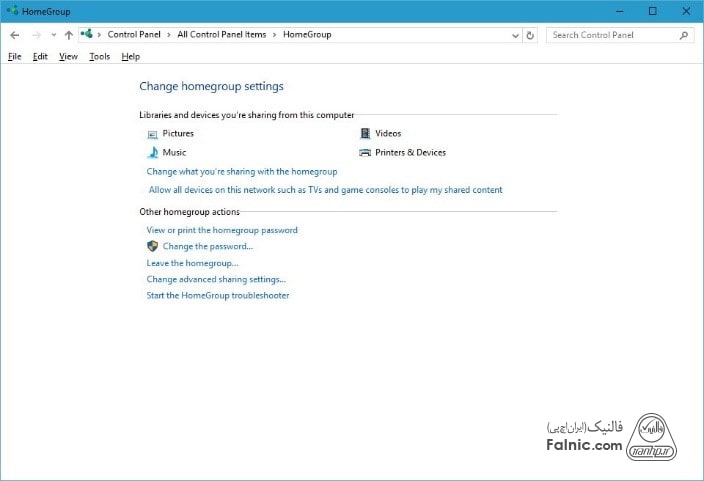This screenshot has height=481, width=704.
Task: Click the Videos library icon
Action: pos(365,134)
